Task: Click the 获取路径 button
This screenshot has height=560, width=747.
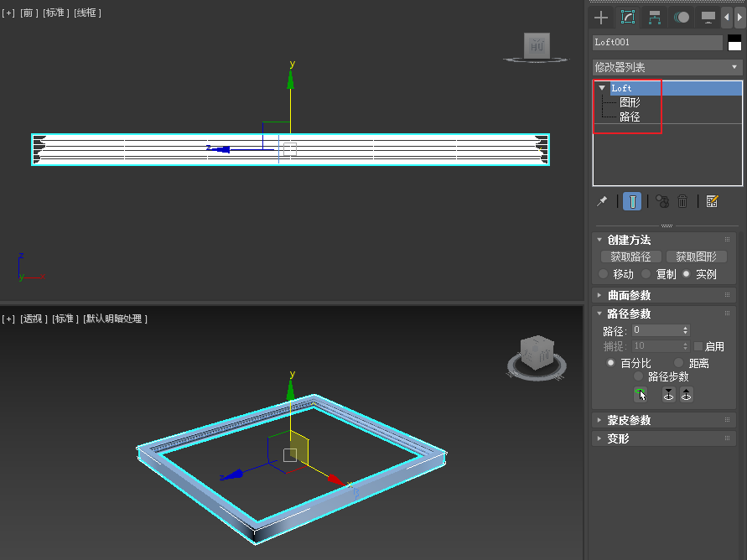Action: [630, 257]
